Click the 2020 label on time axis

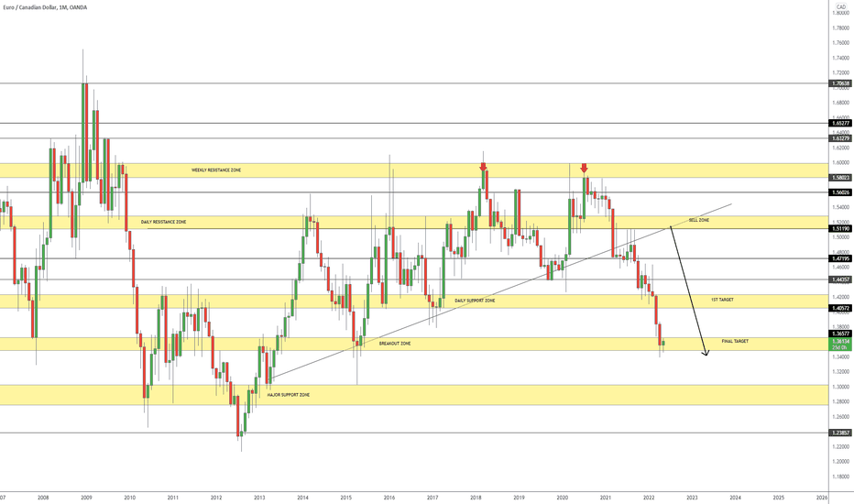pyautogui.click(x=563, y=498)
